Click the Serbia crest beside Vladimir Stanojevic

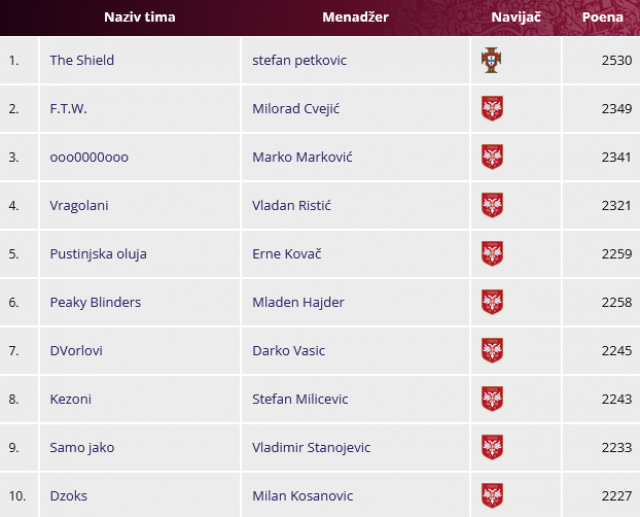click(491, 447)
